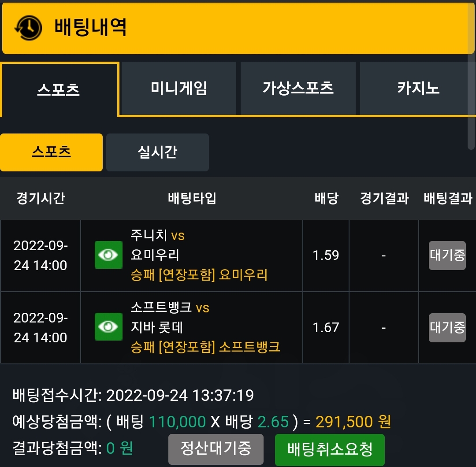Click the 경기시간 column header
476x467 pixels.
point(41,198)
